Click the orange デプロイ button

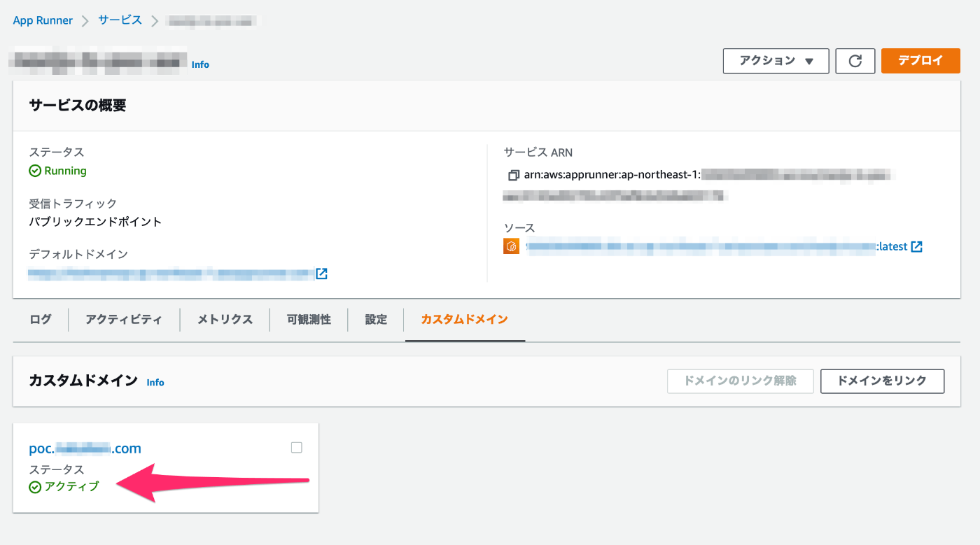(920, 60)
